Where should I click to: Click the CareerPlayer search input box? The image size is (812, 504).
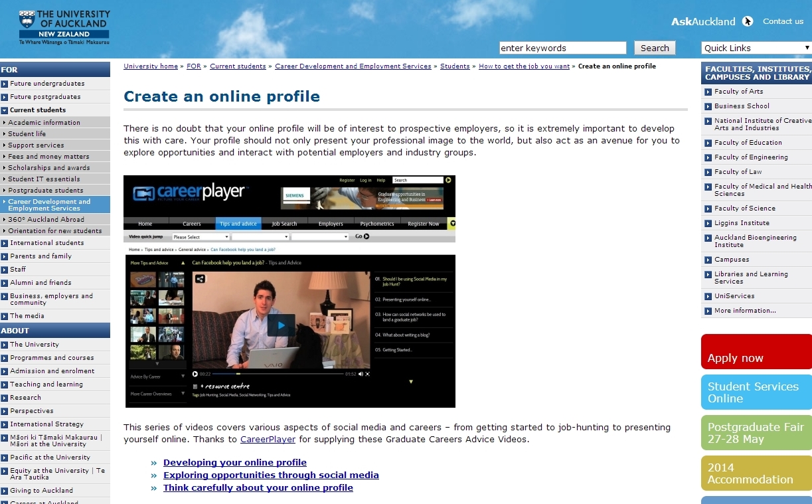(417, 180)
